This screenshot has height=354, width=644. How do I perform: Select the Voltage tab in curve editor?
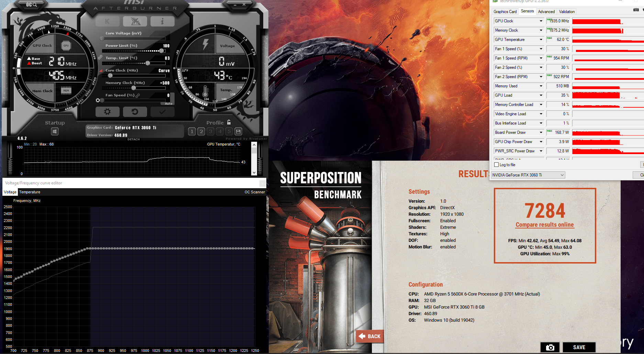point(10,192)
